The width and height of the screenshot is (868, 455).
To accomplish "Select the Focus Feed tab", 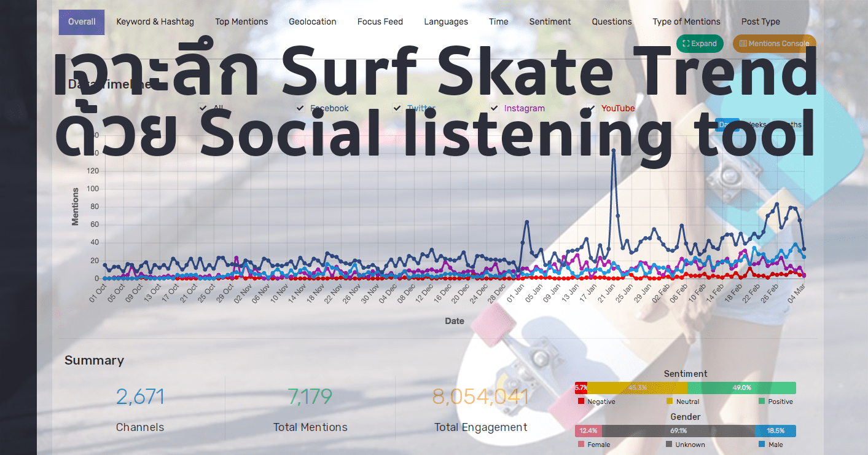I will tap(380, 22).
